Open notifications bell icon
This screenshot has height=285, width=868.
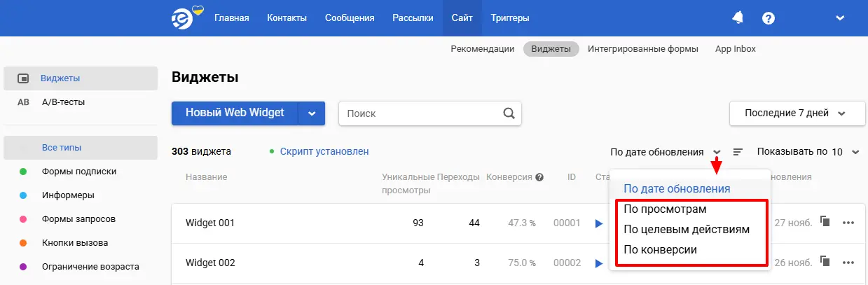738,18
